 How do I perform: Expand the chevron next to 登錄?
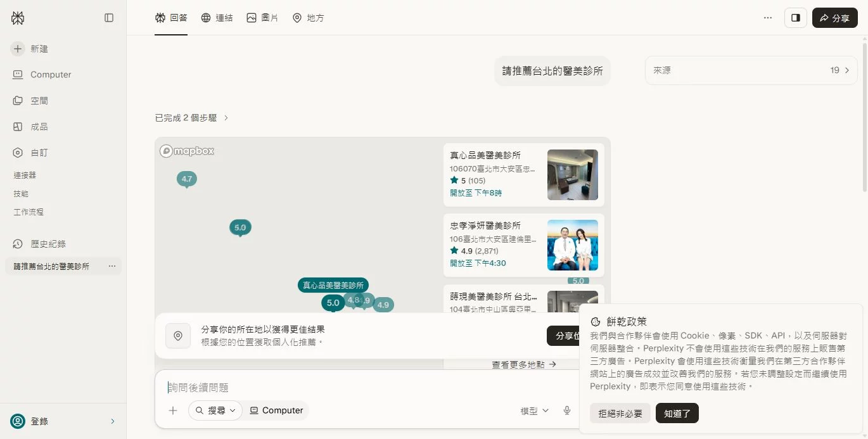point(113,421)
